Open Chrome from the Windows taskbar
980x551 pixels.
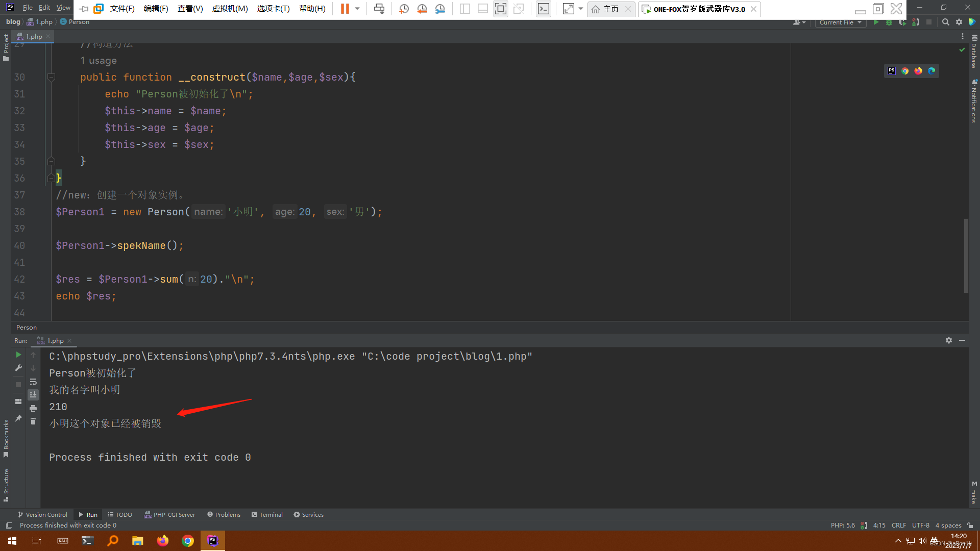[188, 541]
